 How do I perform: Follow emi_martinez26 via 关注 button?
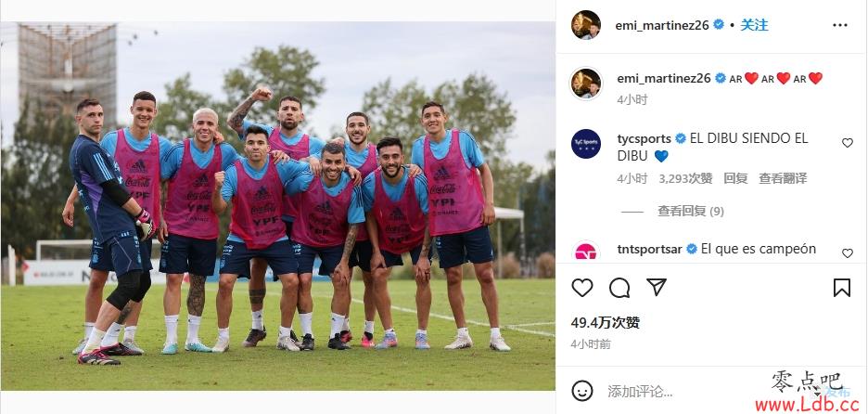coord(755,25)
